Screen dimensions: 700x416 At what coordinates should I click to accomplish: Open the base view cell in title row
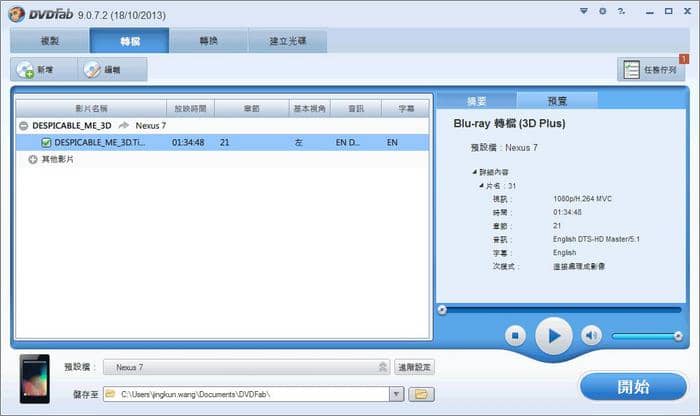pyautogui.click(x=298, y=142)
